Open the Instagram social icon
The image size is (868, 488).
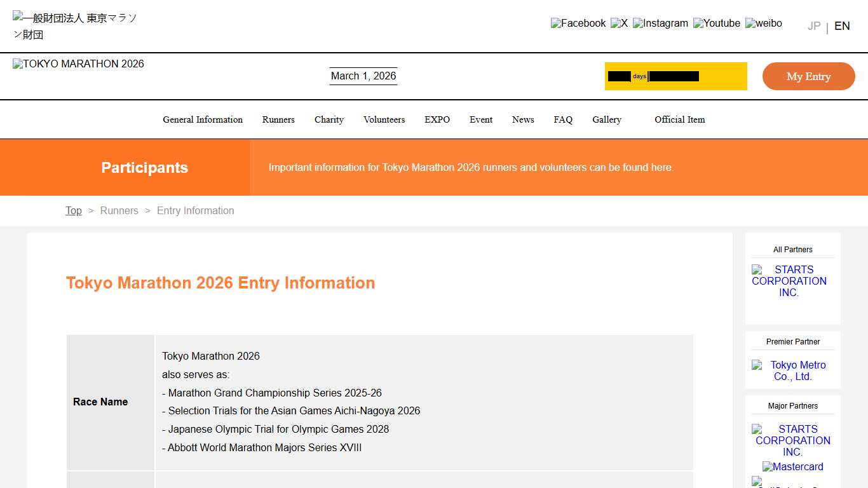tap(660, 23)
